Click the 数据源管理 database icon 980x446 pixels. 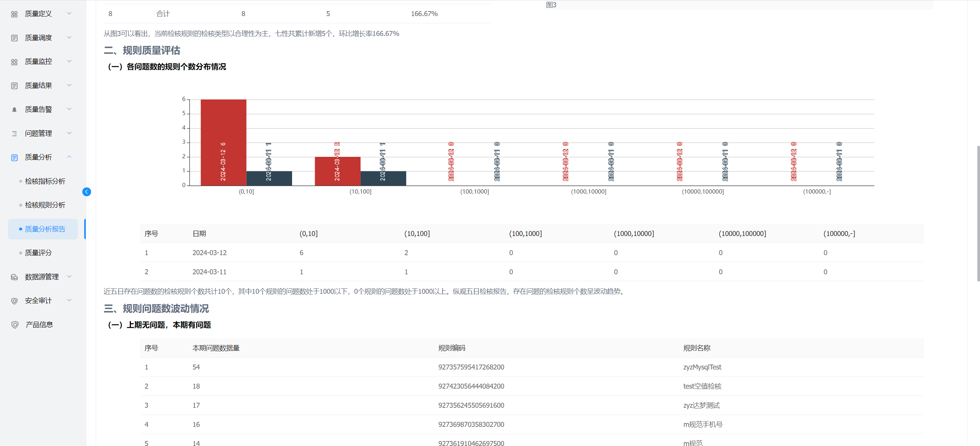tap(15, 277)
